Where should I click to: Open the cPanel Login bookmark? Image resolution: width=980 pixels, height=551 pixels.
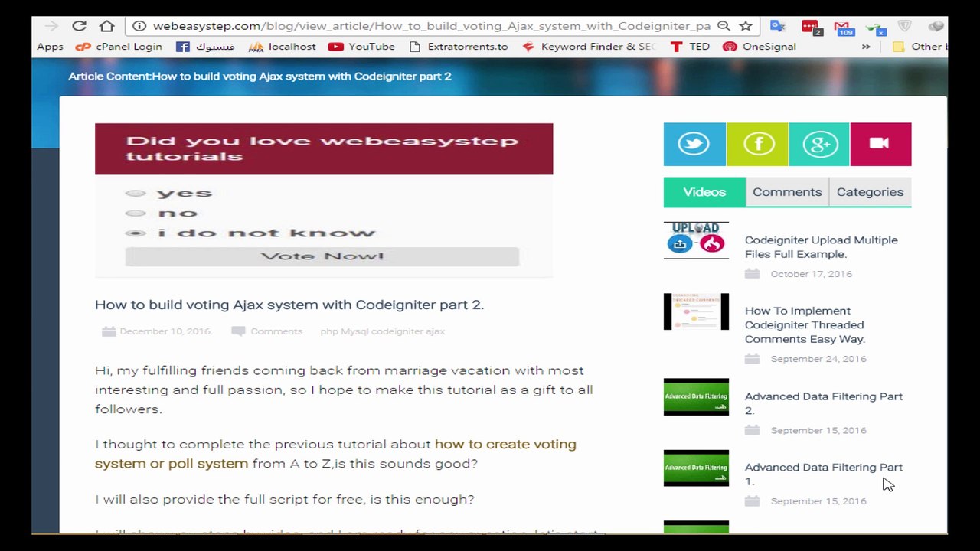click(119, 47)
